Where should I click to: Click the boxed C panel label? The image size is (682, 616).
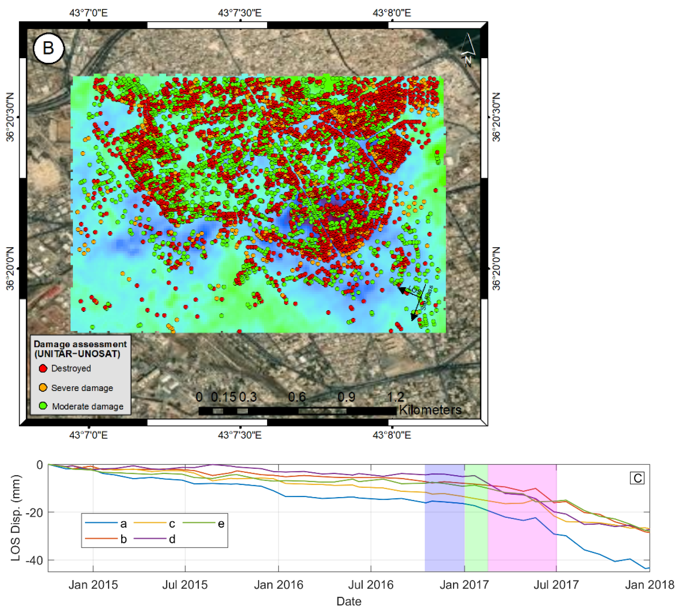637,478
